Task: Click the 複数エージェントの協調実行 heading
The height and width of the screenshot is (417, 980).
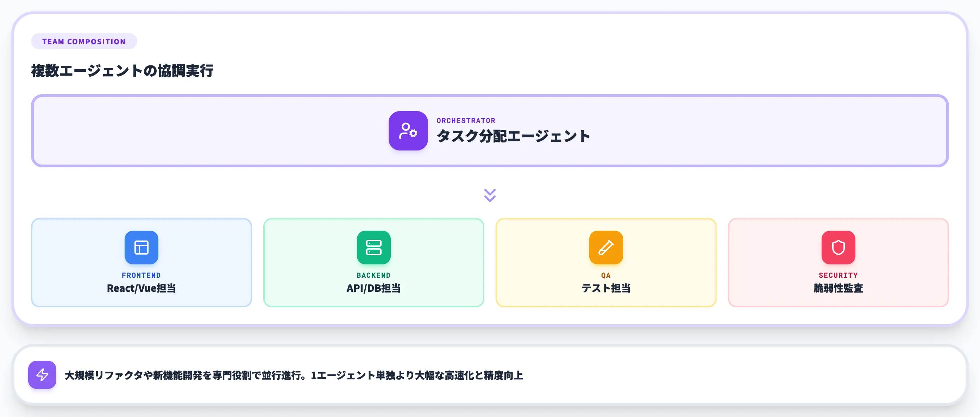Action: coord(122,71)
